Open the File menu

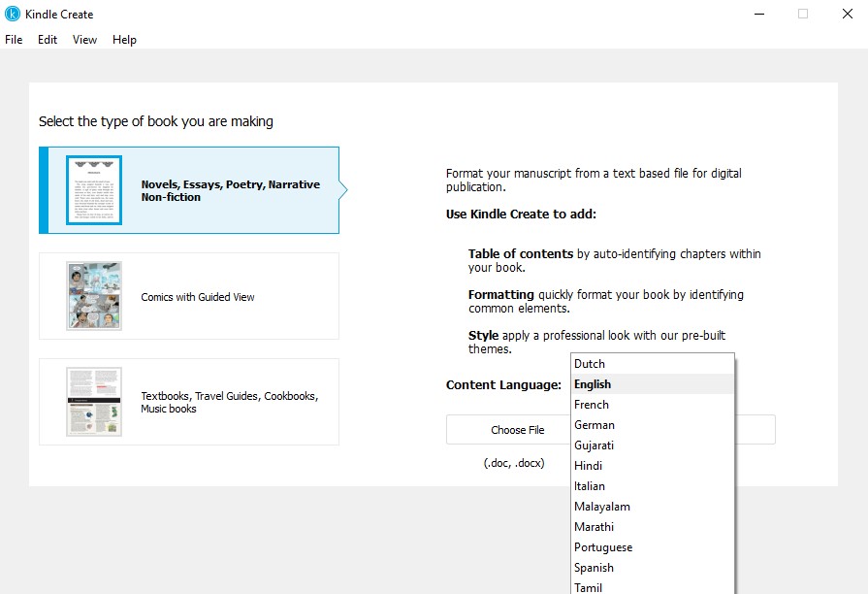[x=14, y=40]
